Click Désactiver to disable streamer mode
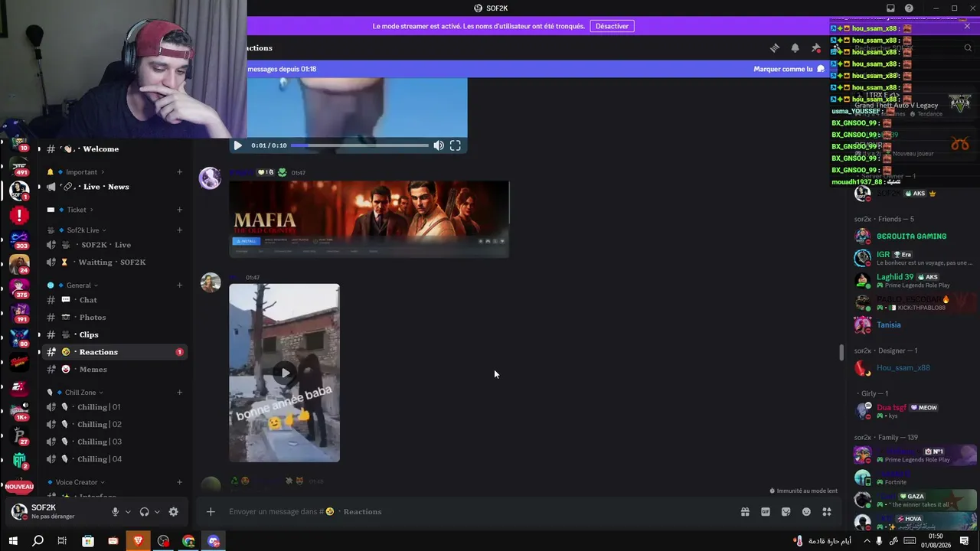Screen dimensions: 980x551 (x=612, y=26)
